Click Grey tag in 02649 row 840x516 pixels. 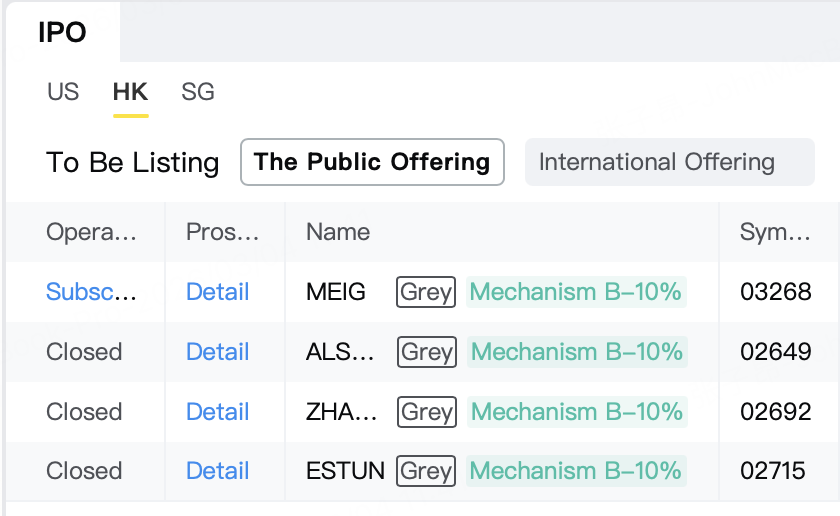click(x=427, y=352)
